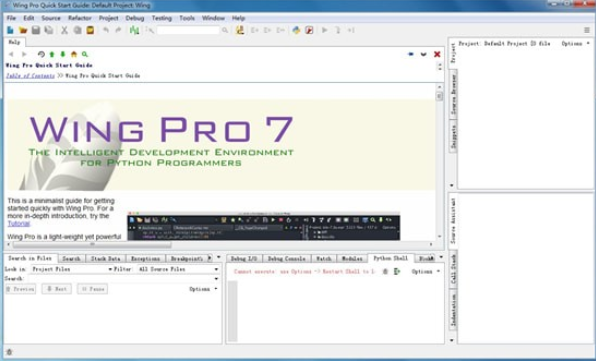
Task: Click the yellow bookmark toolbar icon
Action: point(239,30)
